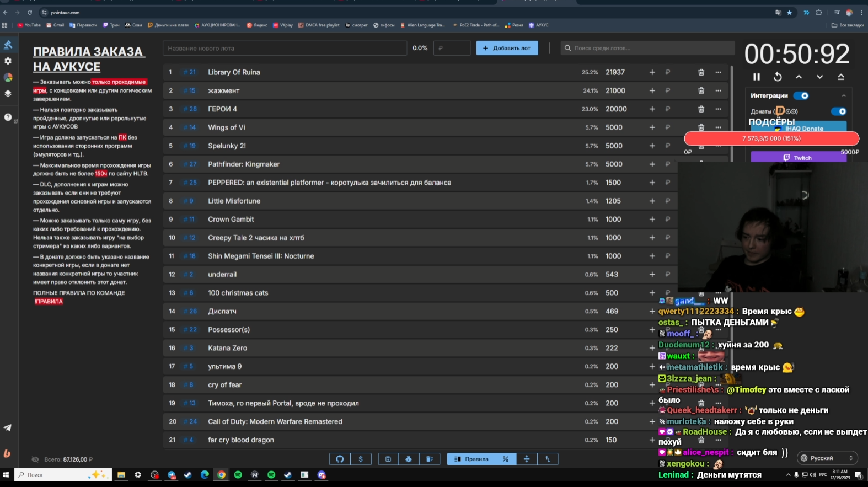The image size is (868, 487).
Task: Open File Explorer from the taskbar
Action: point(121,475)
